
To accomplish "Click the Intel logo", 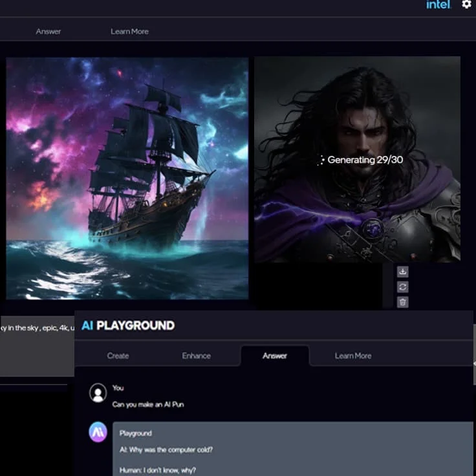I will [438, 5].
